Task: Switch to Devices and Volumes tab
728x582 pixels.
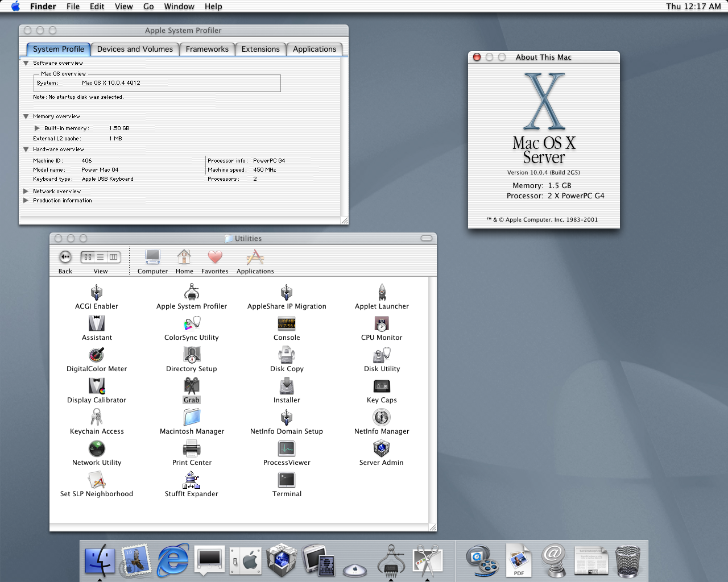Action: [x=135, y=49]
